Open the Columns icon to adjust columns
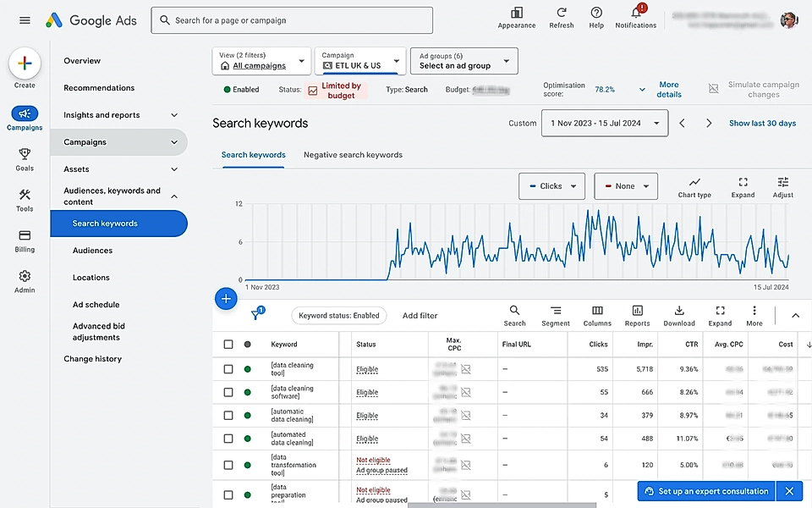 pyautogui.click(x=597, y=313)
